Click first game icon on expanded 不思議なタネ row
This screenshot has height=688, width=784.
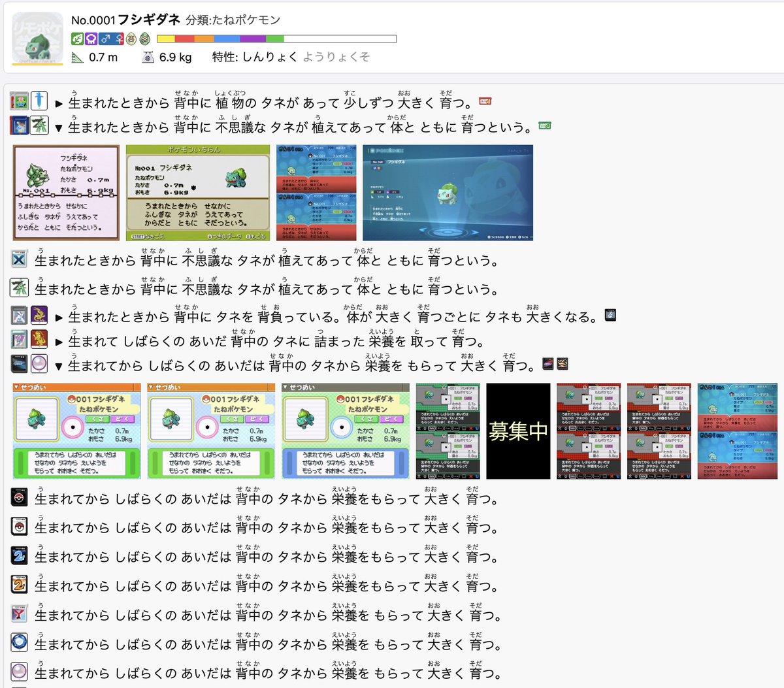[20, 125]
